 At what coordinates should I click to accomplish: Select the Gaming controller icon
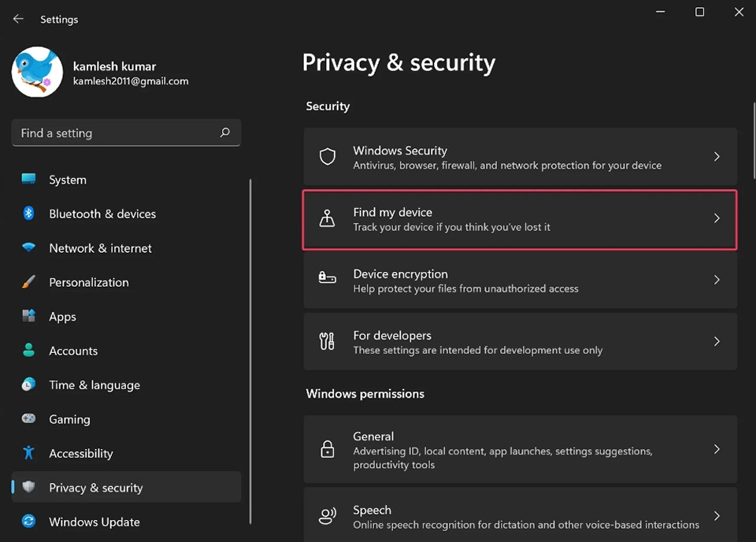click(29, 419)
